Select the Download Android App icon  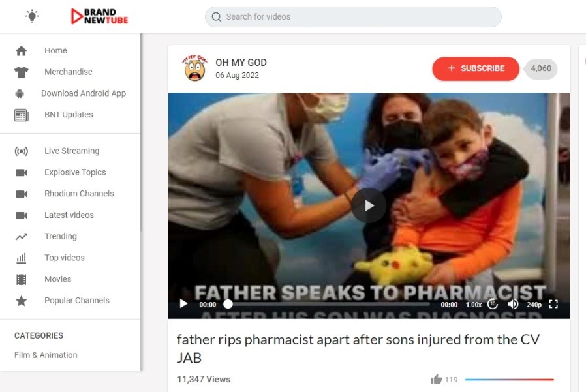point(20,94)
